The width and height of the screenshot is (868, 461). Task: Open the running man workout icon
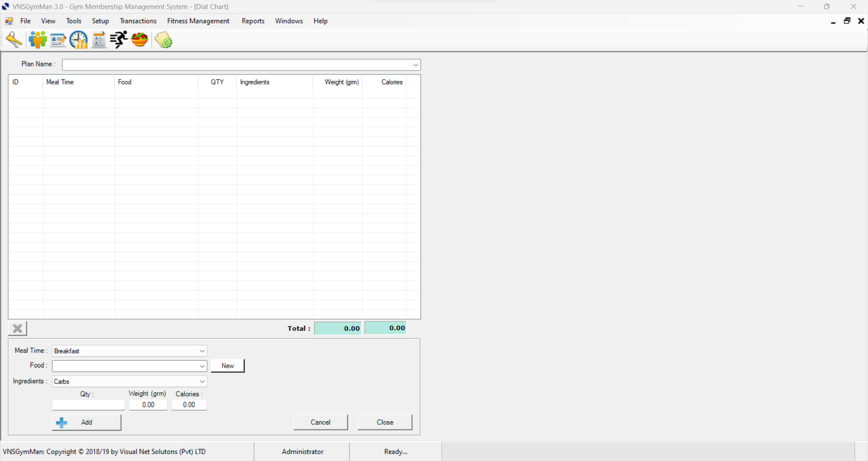click(x=119, y=40)
